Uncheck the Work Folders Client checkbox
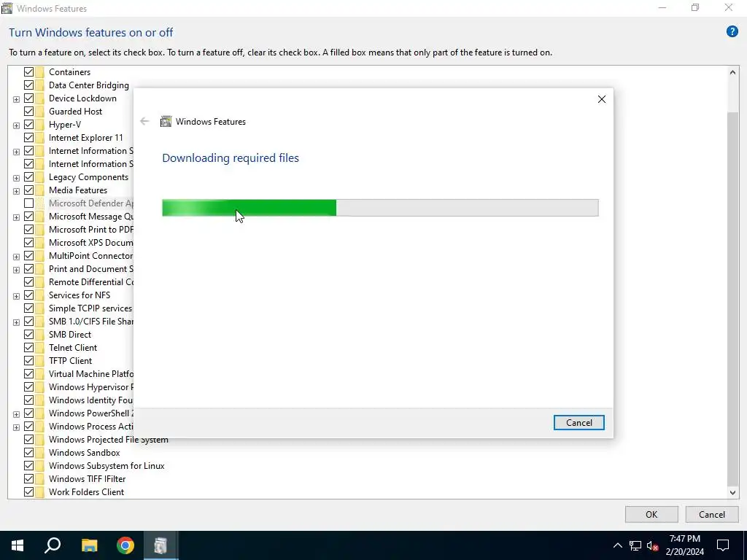The width and height of the screenshot is (747, 560). (x=28, y=492)
